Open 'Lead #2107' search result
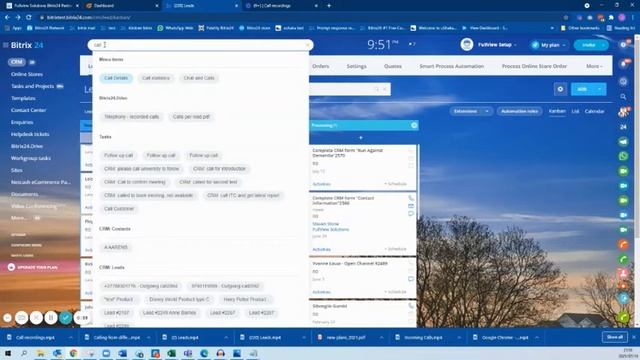This screenshot has height=360, width=640. pyautogui.click(x=117, y=313)
